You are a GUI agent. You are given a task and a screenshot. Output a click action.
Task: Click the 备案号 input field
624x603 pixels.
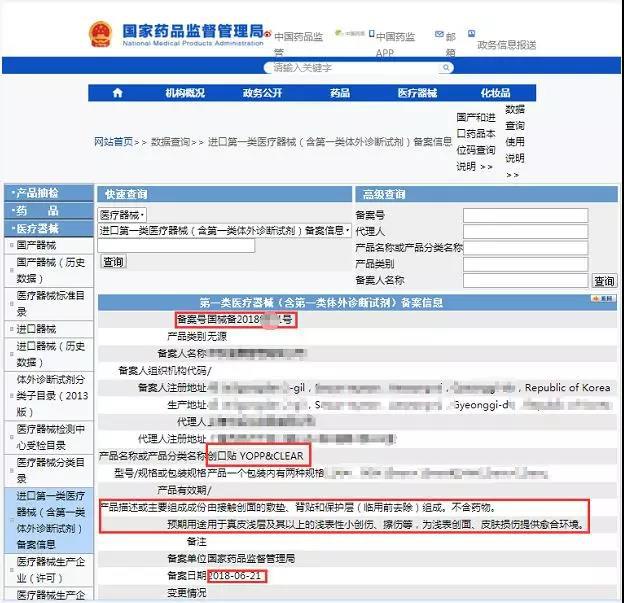(x=525, y=215)
